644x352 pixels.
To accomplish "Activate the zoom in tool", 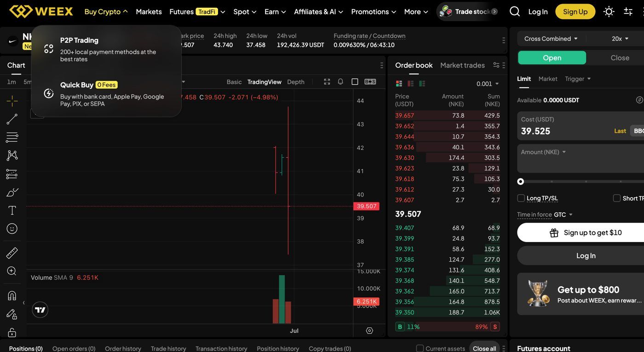I will (x=12, y=271).
